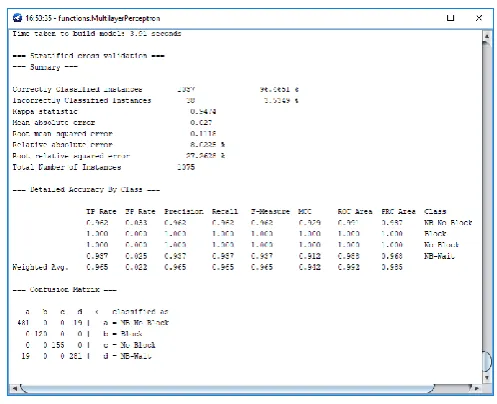Click the 'classified as' header text

140,311
